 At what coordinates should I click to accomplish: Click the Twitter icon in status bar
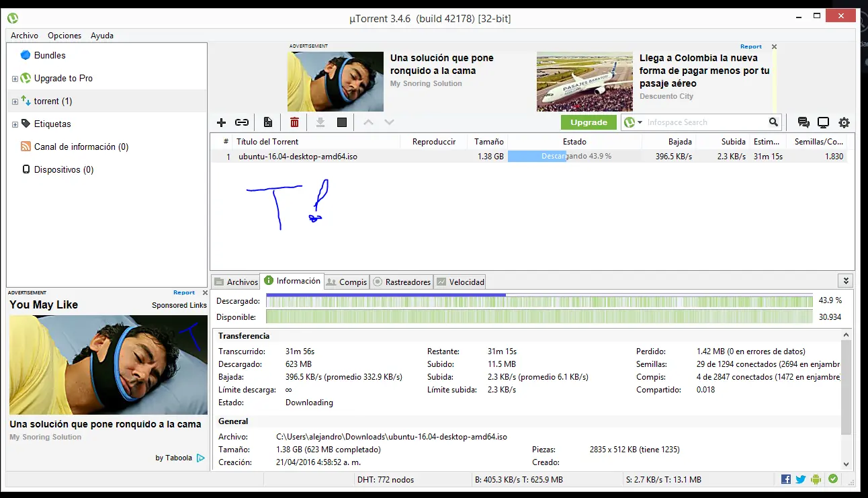click(x=801, y=479)
